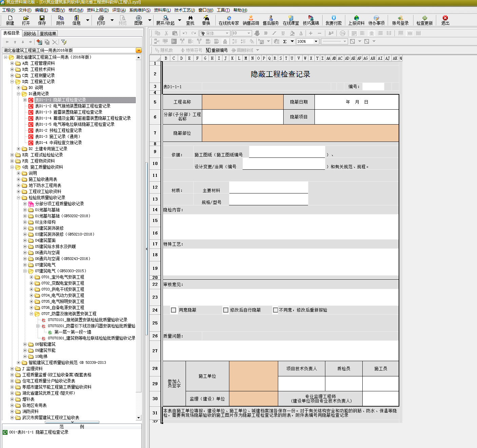Click the bold B formatting icon
Image resolution: width=477 pixels, height=448 pixels.
click(266, 33)
